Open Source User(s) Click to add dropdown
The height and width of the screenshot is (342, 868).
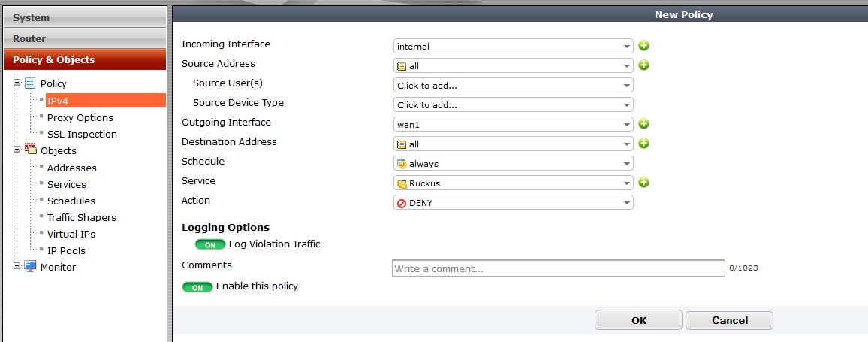pos(513,86)
